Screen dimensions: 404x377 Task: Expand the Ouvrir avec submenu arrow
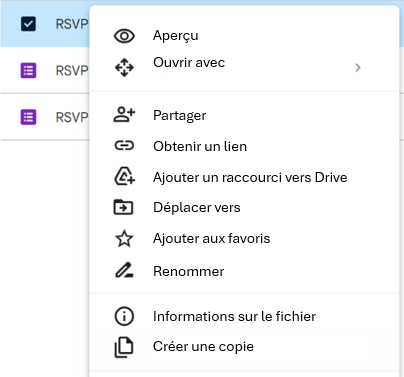pyautogui.click(x=358, y=68)
